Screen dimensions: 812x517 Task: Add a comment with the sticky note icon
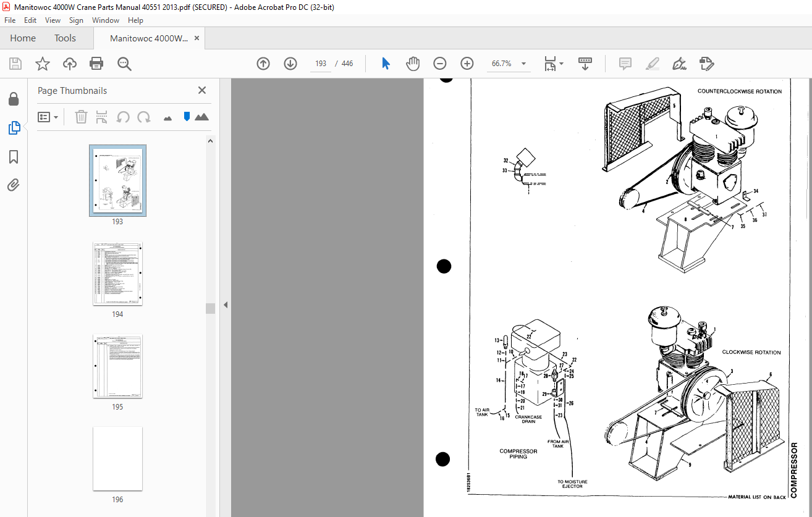(x=625, y=64)
